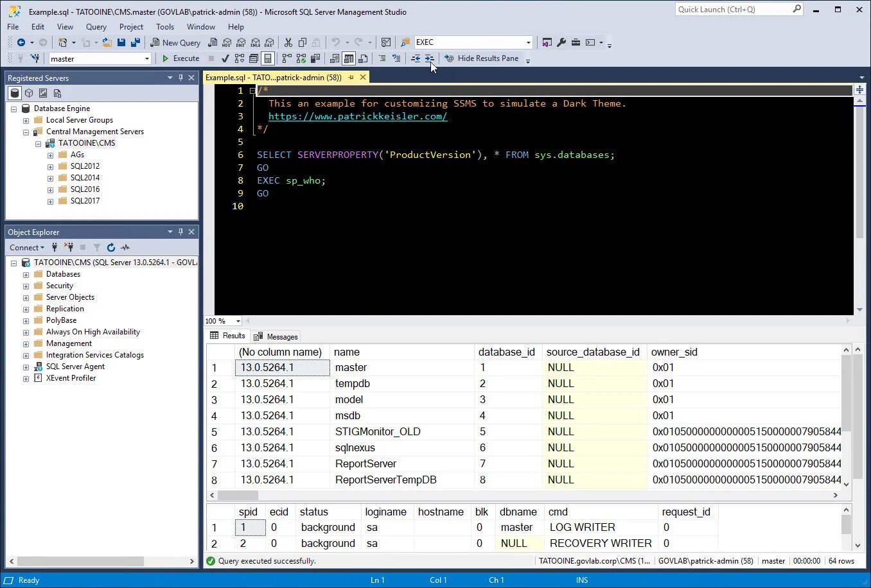Viewport: 871px width, 588px height.
Task: Click the Comment Out Selected Lines icon
Action: pyautogui.click(x=382, y=58)
